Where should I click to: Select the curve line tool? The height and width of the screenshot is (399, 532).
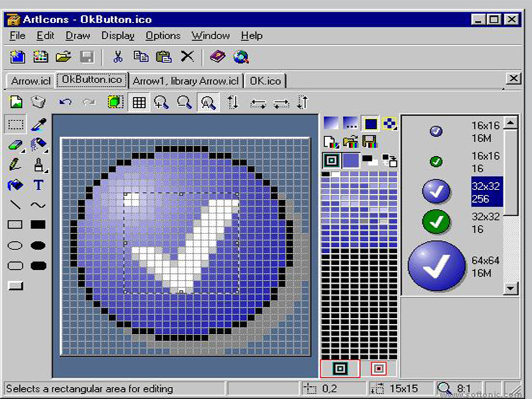(39, 205)
